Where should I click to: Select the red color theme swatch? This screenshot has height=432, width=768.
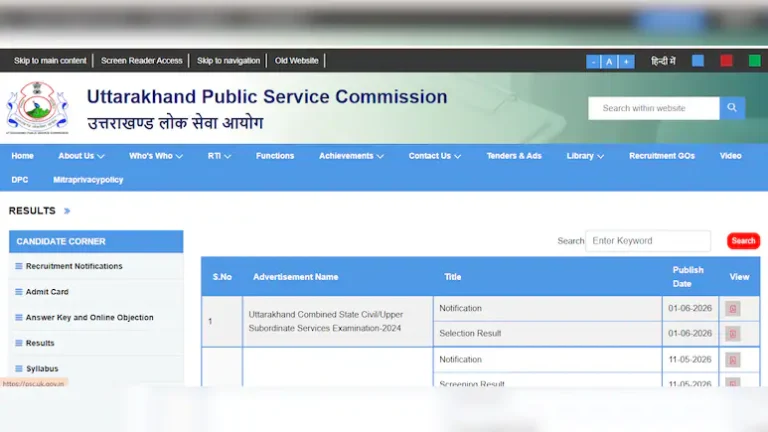click(x=726, y=61)
